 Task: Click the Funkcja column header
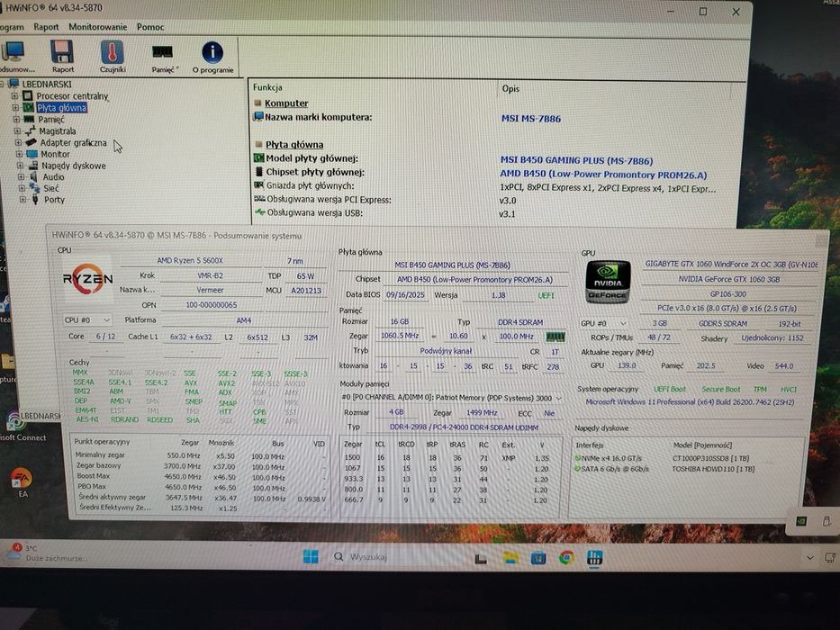coord(267,87)
